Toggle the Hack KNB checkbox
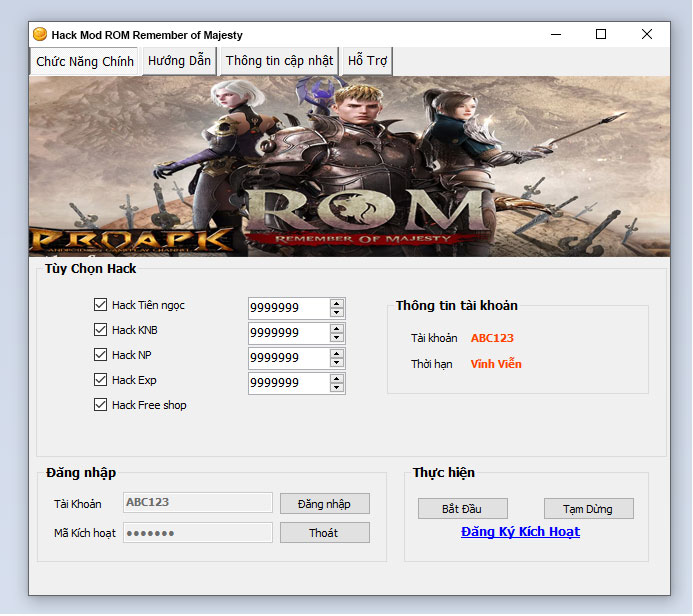Viewport: 693px width, 616px height. (100, 330)
